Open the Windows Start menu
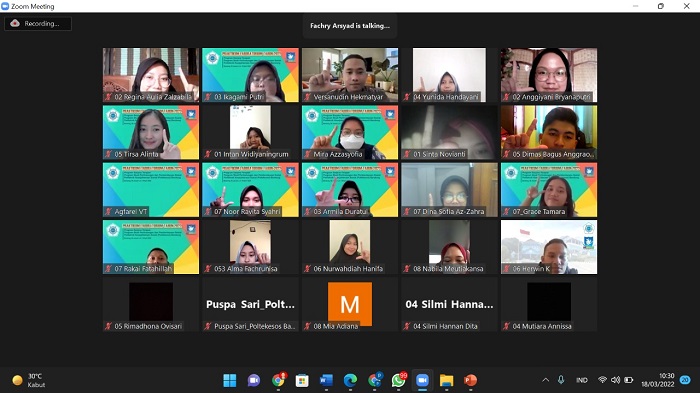The image size is (700, 393). (x=230, y=380)
